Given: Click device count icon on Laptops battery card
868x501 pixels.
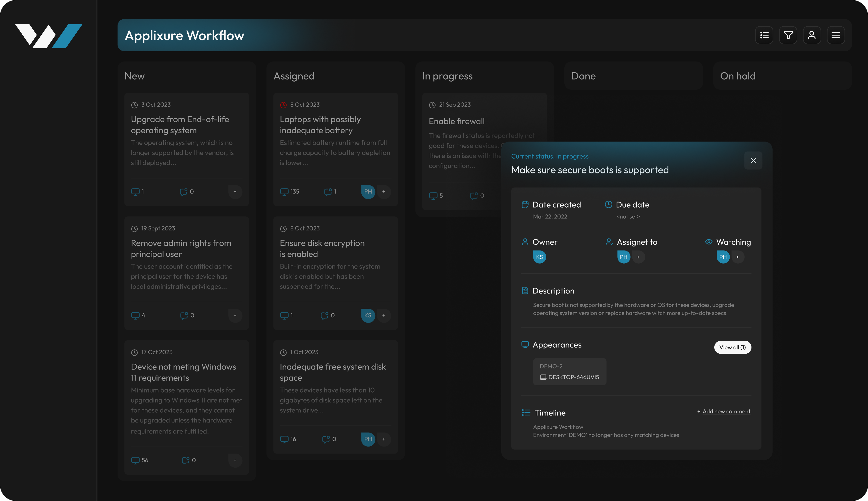Looking at the screenshot, I should click(x=284, y=192).
